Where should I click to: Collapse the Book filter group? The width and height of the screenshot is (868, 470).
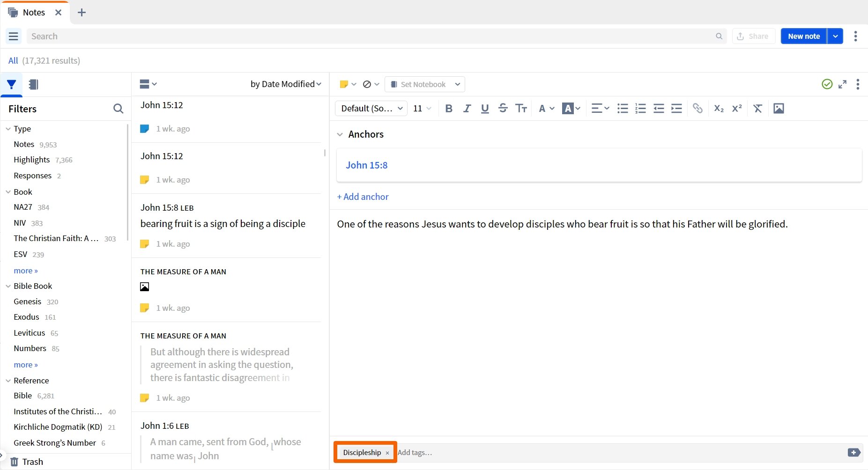pyautogui.click(x=8, y=192)
